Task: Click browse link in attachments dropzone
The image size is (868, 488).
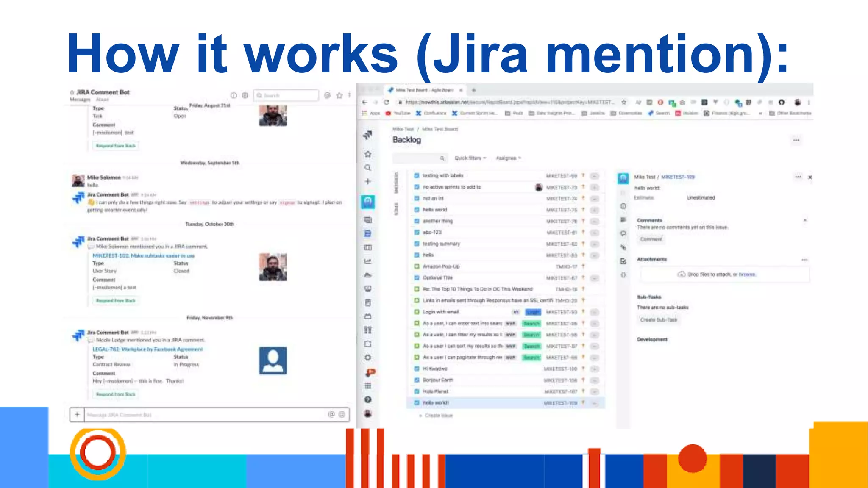Action: [747, 274]
